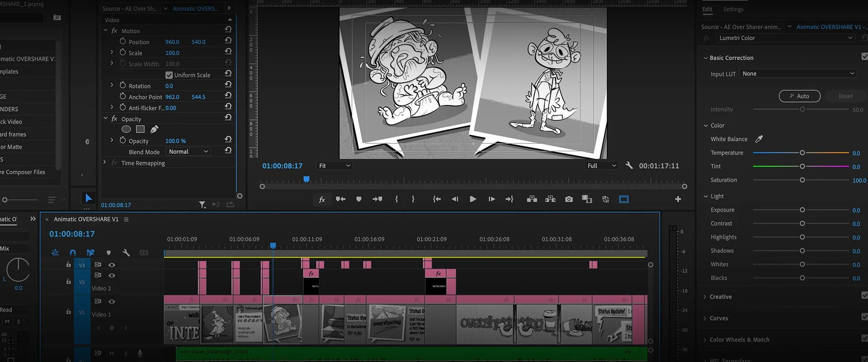This screenshot has height=362, width=868.
Task: Add marker in timeline toolbar
Action: tap(108, 252)
